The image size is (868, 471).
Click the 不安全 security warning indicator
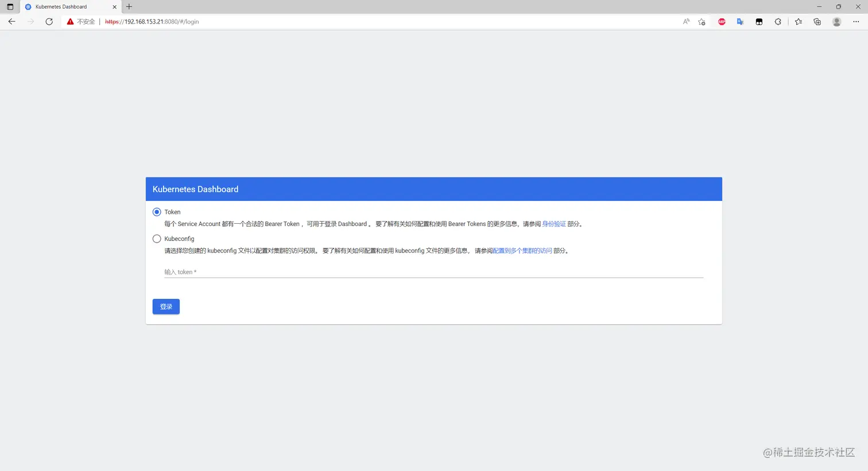point(81,22)
